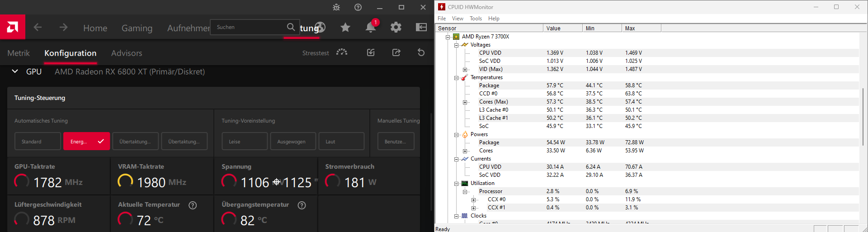Open the help question mark in title bar

tap(358, 7)
